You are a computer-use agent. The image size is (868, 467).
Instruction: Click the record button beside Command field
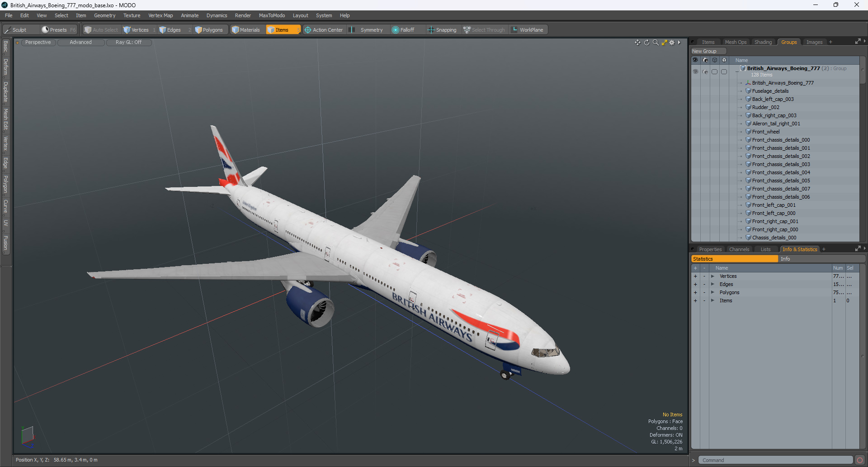pos(860,460)
